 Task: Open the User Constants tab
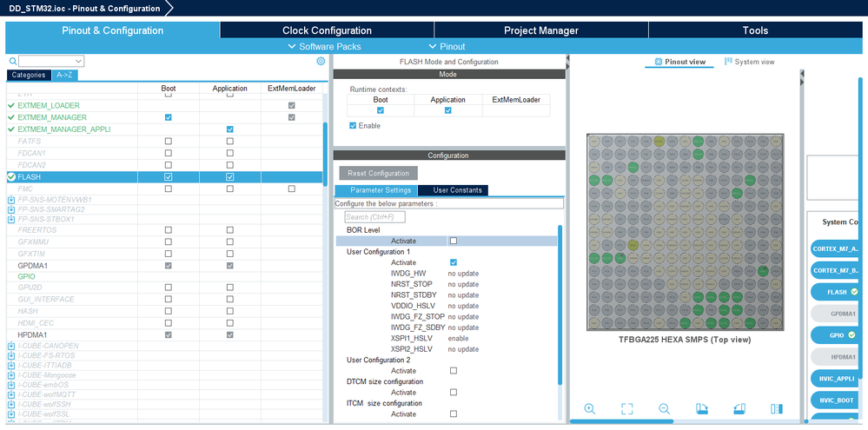click(453, 190)
